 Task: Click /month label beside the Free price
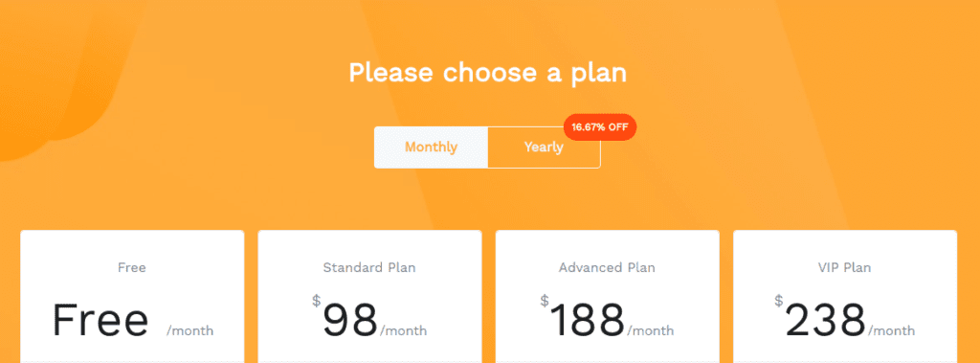[x=190, y=330]
